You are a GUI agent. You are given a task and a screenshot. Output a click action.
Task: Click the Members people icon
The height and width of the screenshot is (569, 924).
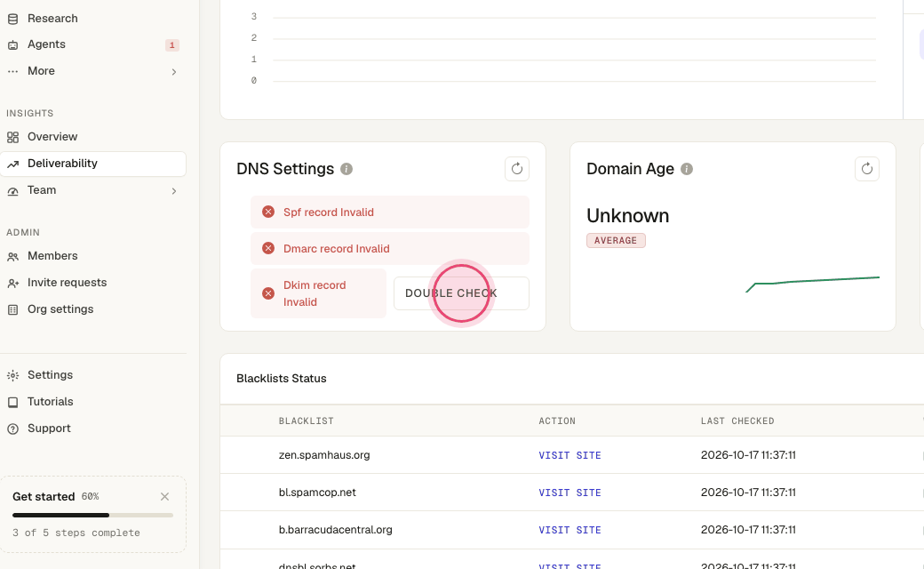[x=13, y=256]
